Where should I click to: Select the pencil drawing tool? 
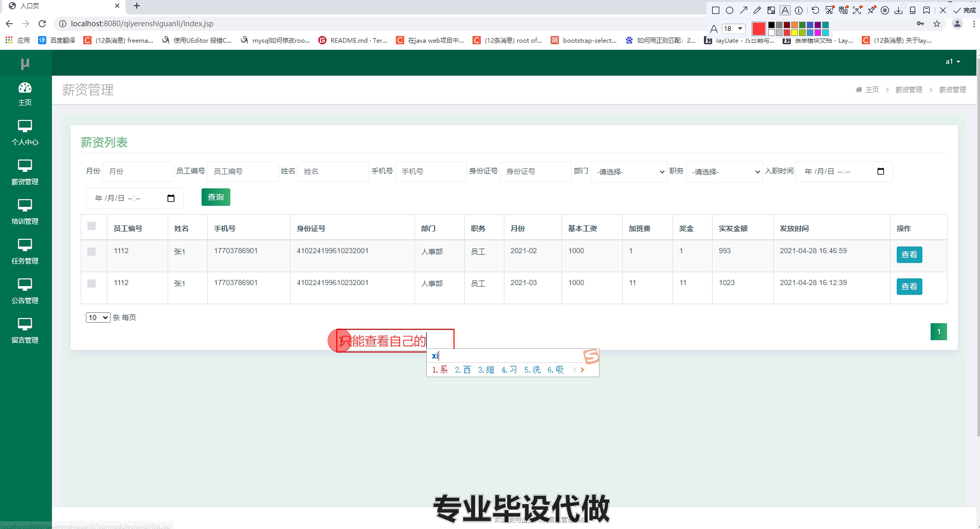click(757, 10)
